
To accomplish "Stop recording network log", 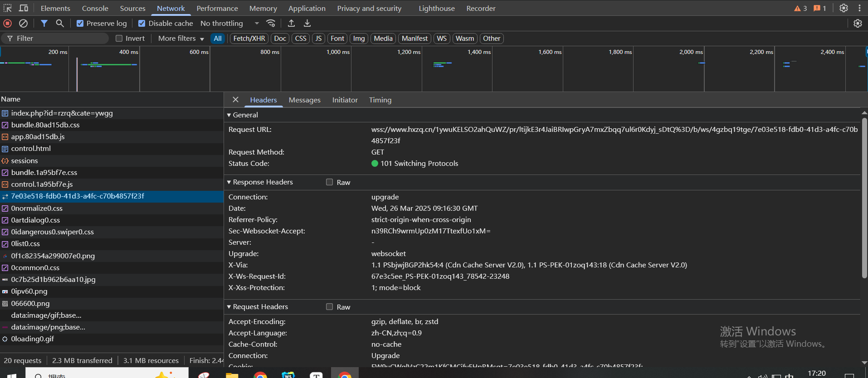I will click(8, 23).
